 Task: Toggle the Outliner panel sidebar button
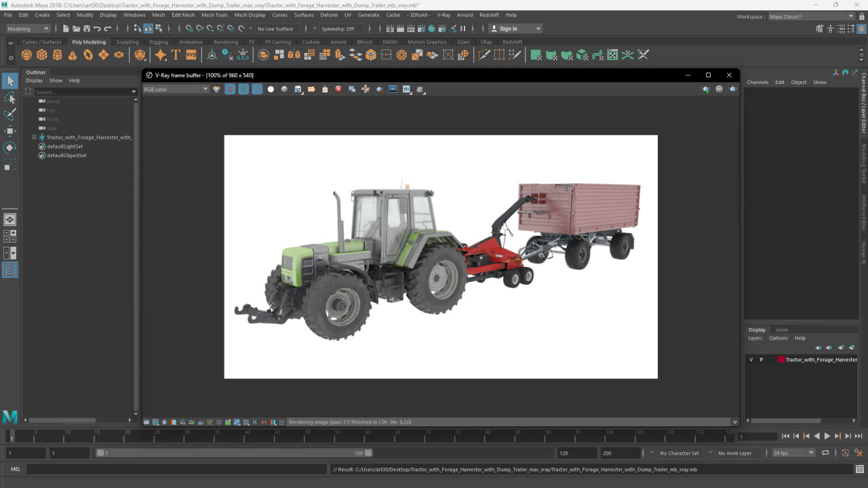(9, 270)
